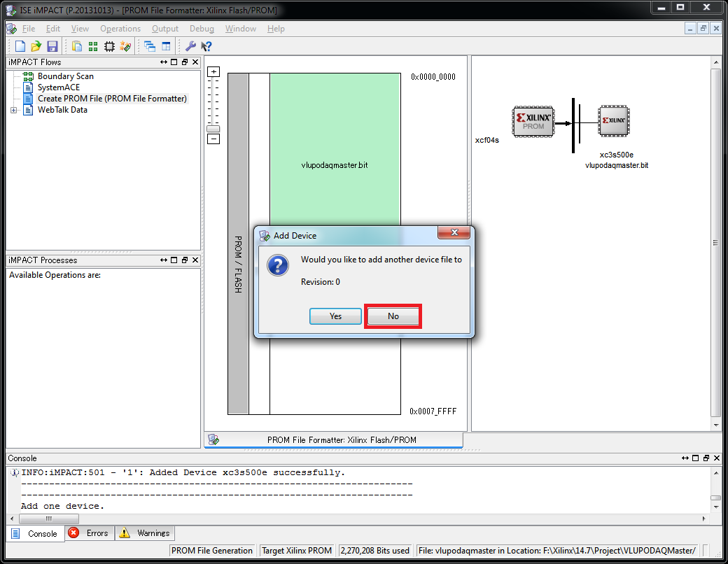Image resolution: width=728 pixels, height=564 pixels.
Task: Open the Output menu
Action: click(164, 29)
